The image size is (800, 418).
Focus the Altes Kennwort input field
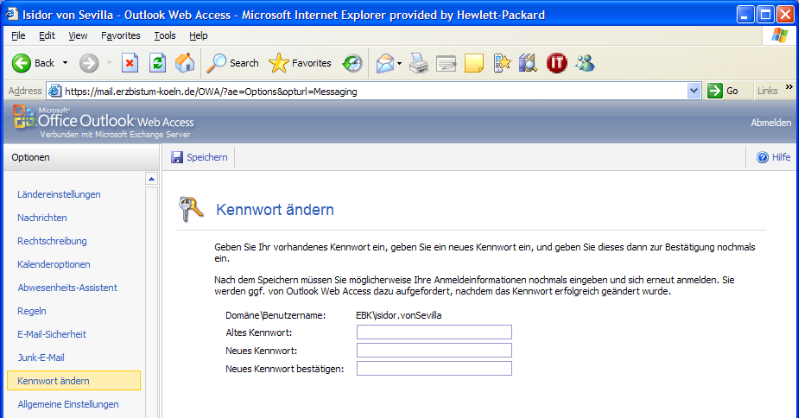click(x=434, y=332)
